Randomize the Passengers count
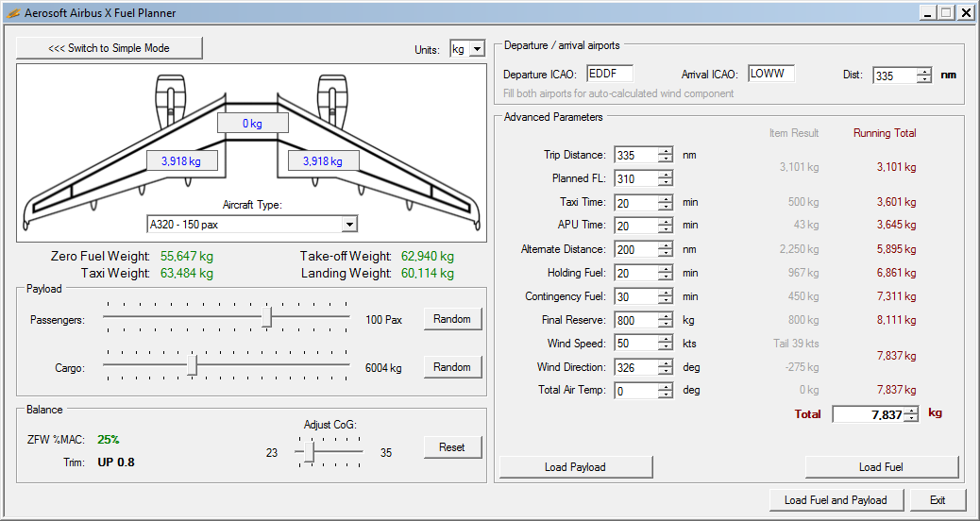The height and width of the screenshot is (521, 980). click(x=452, y=319)
